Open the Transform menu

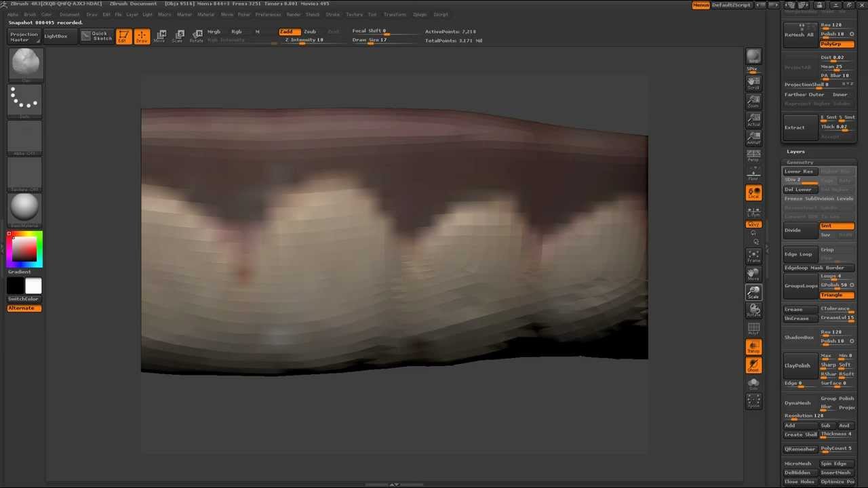pos(395,14)
